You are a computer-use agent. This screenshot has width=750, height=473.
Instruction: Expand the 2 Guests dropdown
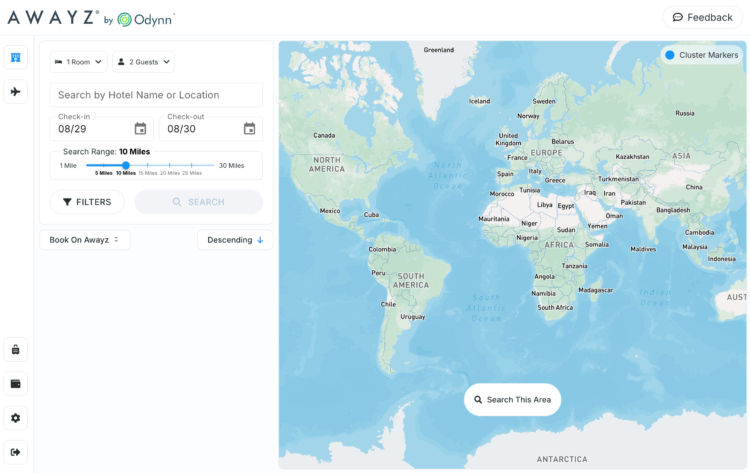143,62
